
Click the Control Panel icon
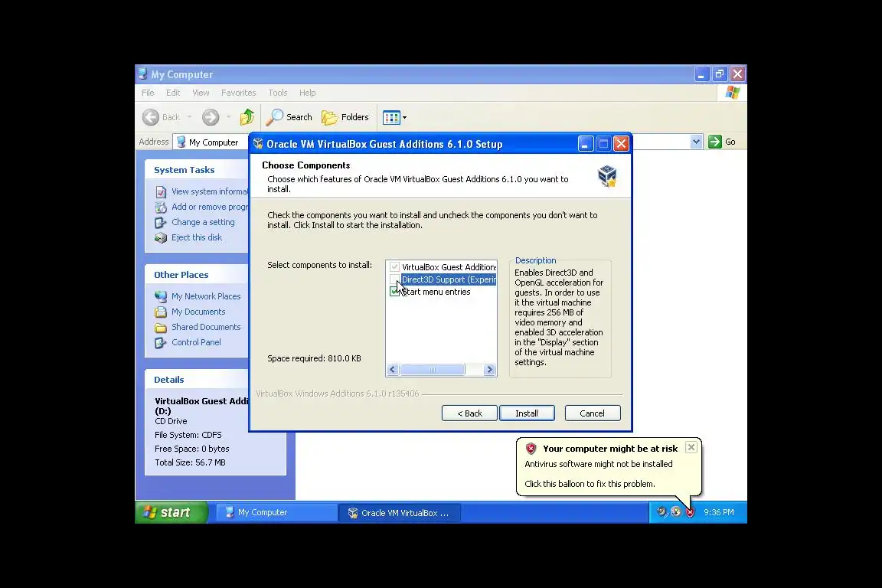point(161,343)
